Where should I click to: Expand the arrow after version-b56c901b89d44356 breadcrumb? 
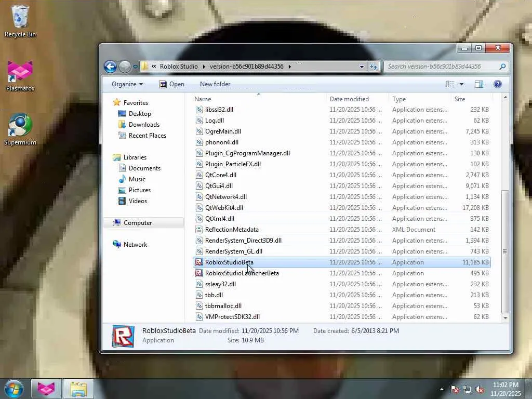(290, 66)
